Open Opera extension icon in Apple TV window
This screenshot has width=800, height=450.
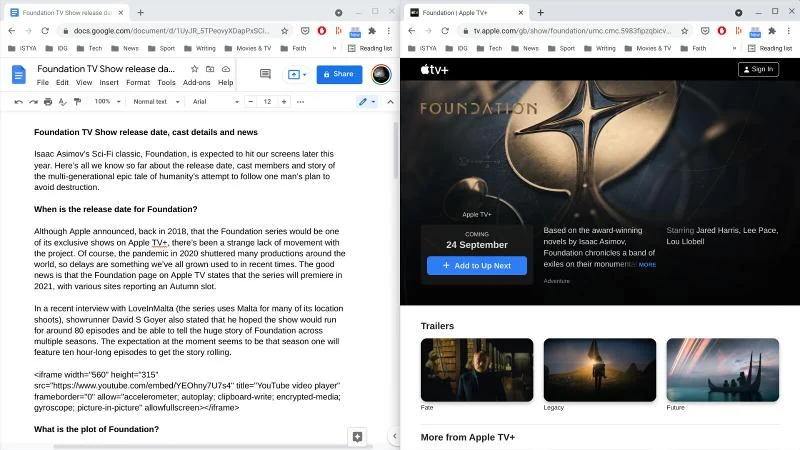click(x=721, y=31)
